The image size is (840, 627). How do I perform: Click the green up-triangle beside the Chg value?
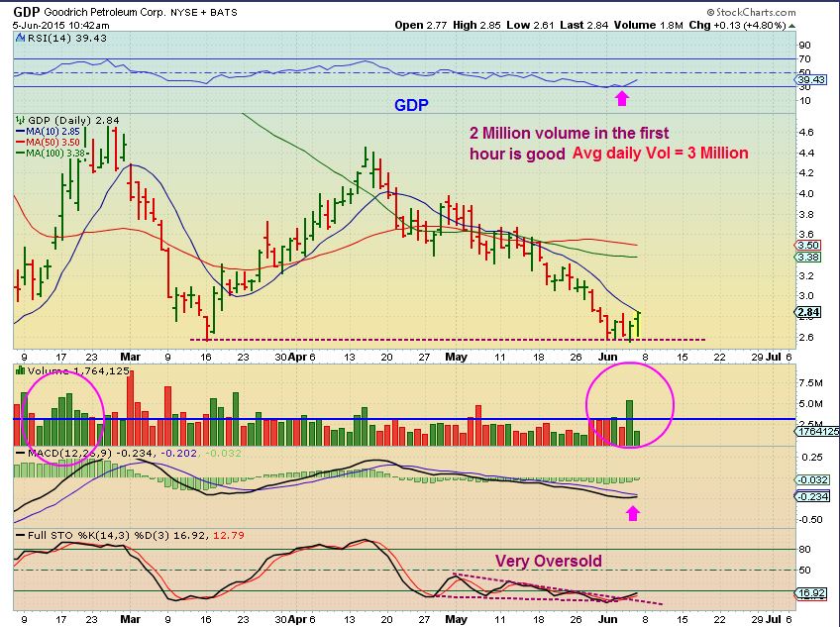[791, 25]
